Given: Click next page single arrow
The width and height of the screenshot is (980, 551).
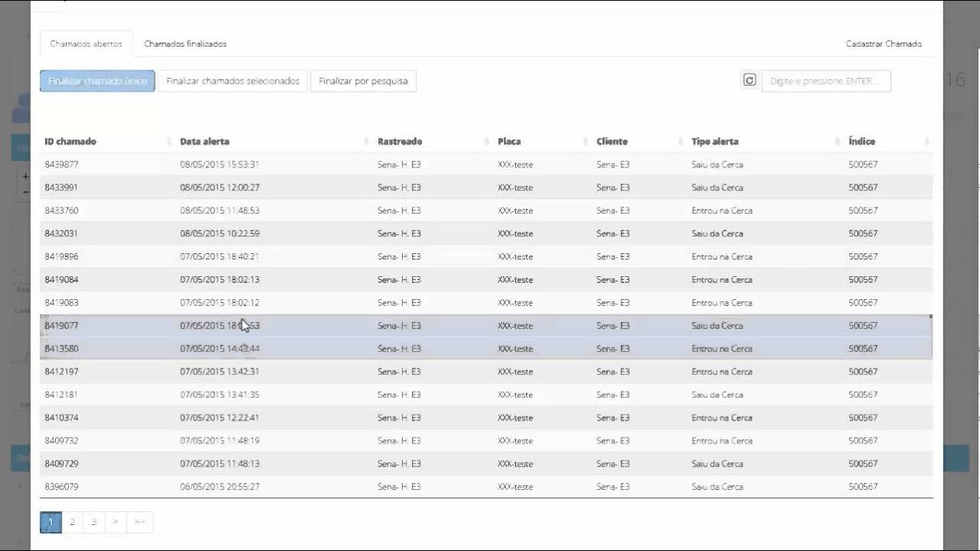Looking at the screenshot, I should (x=115, y=522).
